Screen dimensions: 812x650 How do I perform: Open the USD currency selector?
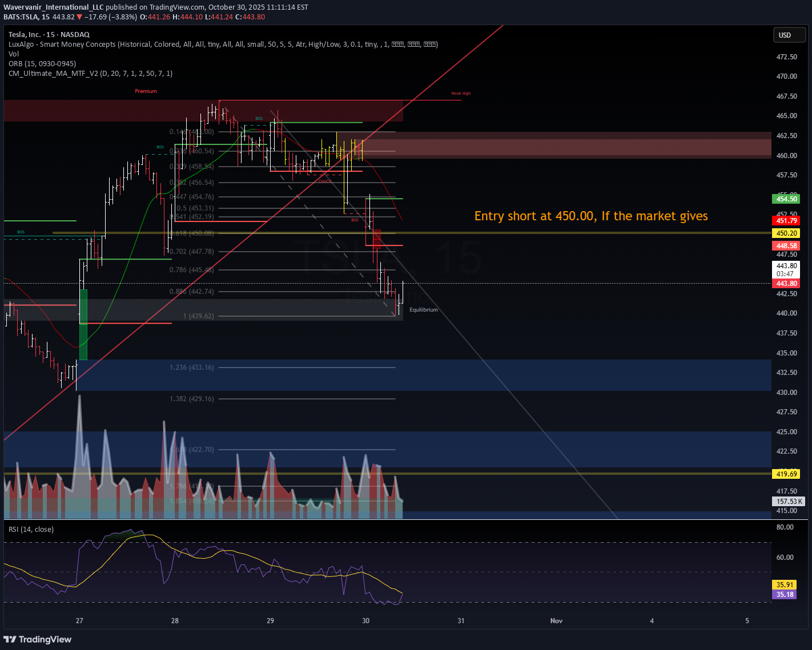click(789, 35)
